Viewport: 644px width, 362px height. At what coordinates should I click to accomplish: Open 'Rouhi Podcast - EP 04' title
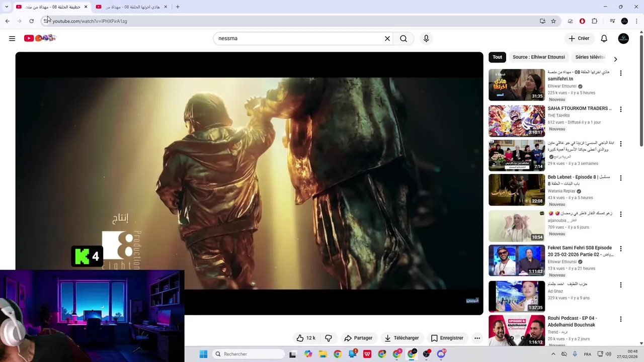(572, 321)
